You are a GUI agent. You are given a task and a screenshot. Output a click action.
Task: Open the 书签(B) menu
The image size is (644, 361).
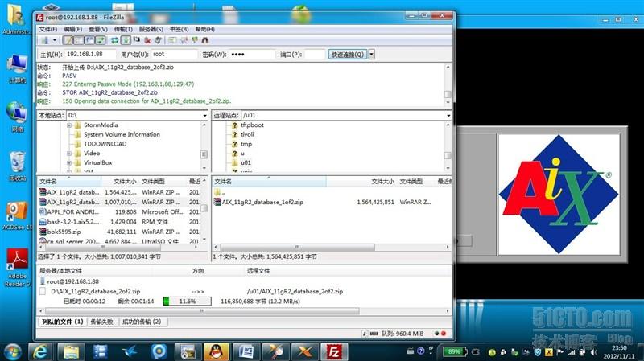(179, 29)
